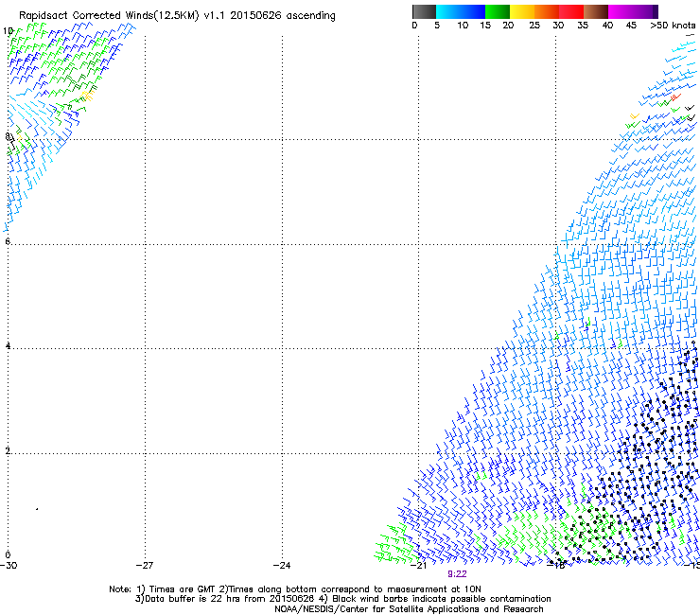Click the '2' latitude axis label
Screen dimensions: 700x615
coord(8,450)
